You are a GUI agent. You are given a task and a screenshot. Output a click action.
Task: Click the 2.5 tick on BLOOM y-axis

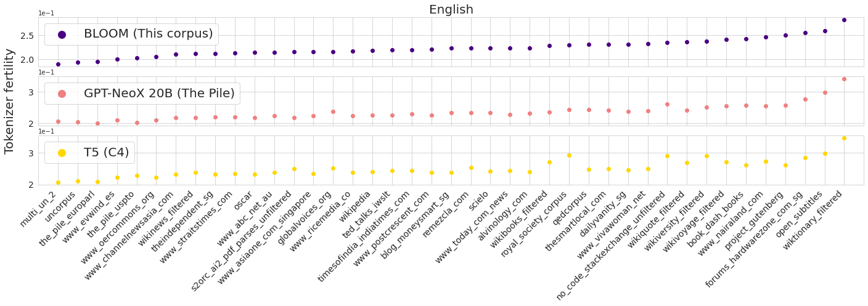point(27,36)
